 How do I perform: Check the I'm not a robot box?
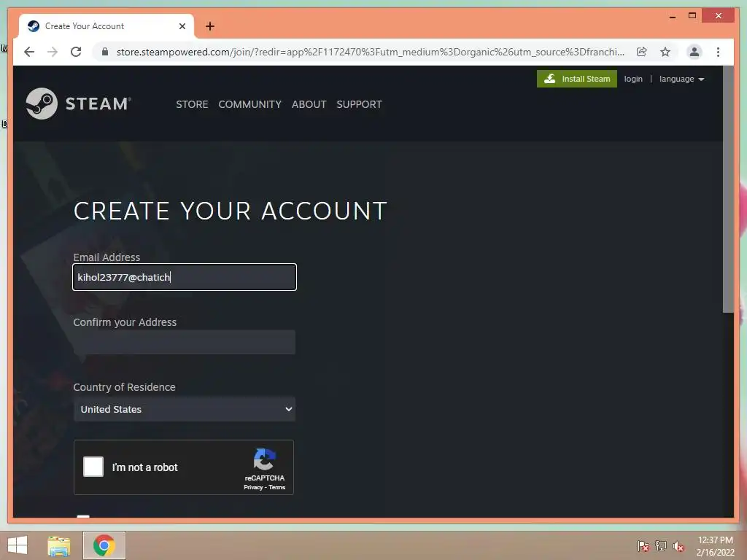[93, 467]
